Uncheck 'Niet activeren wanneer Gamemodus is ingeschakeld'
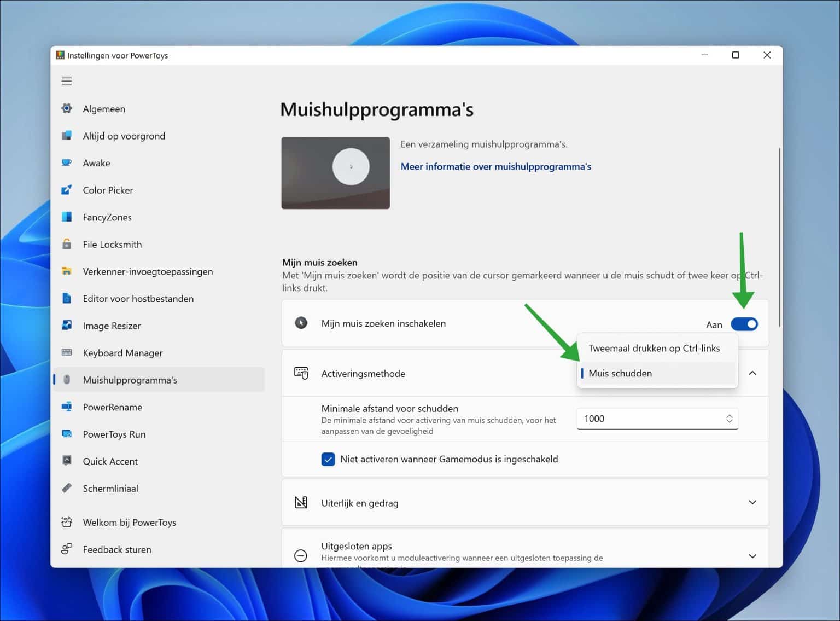Viewport: 840px width, 621px height. click(x=328, y=459)
